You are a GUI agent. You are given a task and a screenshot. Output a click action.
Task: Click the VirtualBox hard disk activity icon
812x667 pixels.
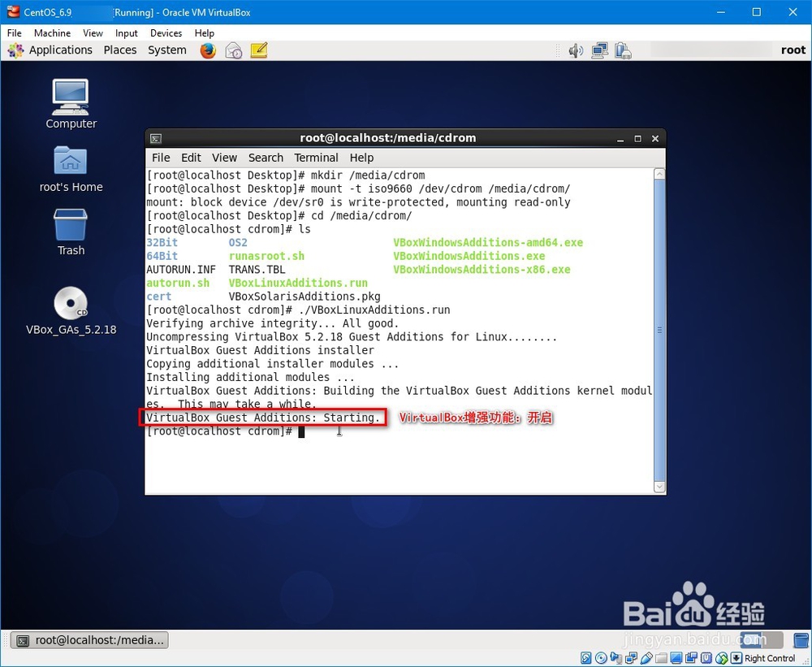585,658
